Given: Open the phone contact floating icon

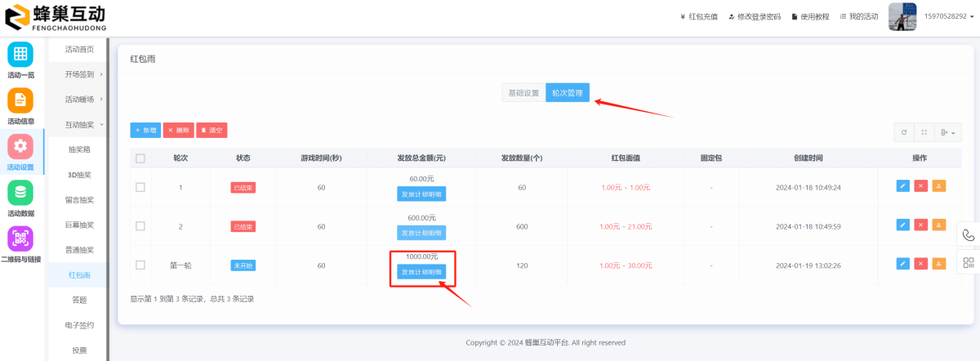Looking at the screenshot, I should (969, 234).
